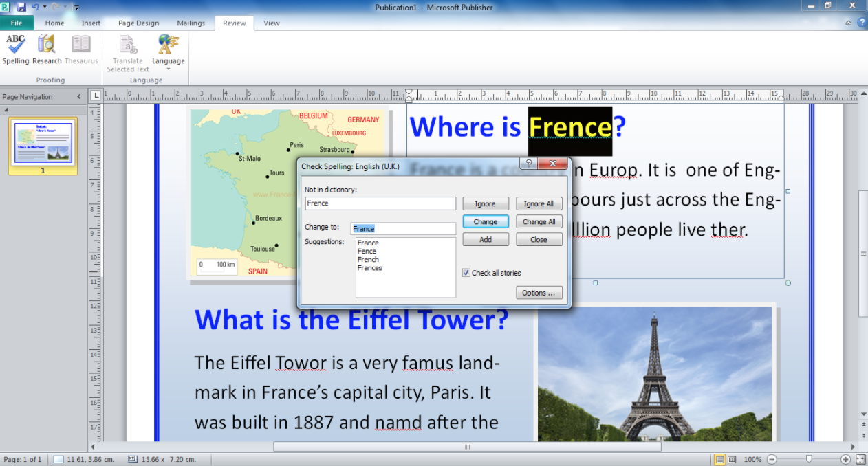
Task: Switch to two-page spread view
Action: click(732, 459)
